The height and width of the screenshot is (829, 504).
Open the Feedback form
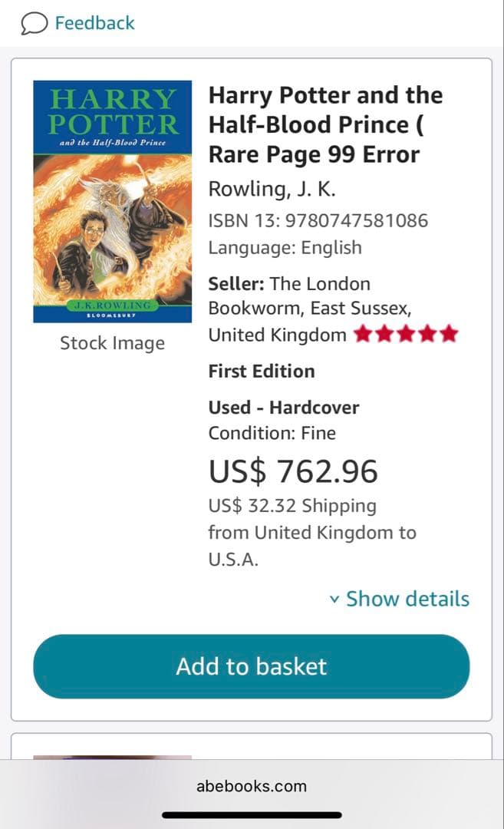click(94, 22)
